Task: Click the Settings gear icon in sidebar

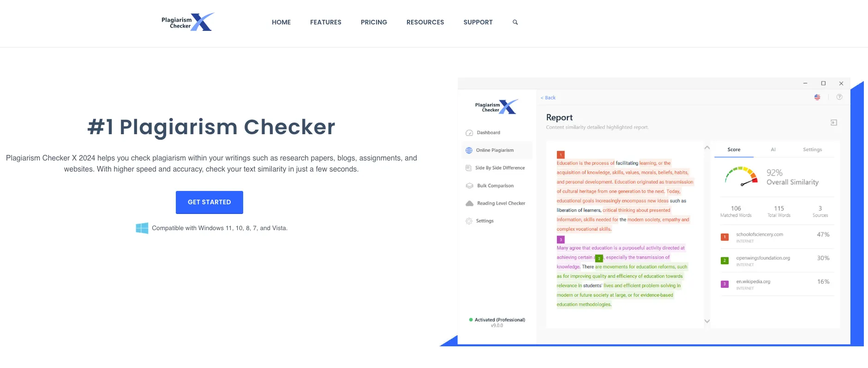Action: pyautogui.click(x=469, y=221)
